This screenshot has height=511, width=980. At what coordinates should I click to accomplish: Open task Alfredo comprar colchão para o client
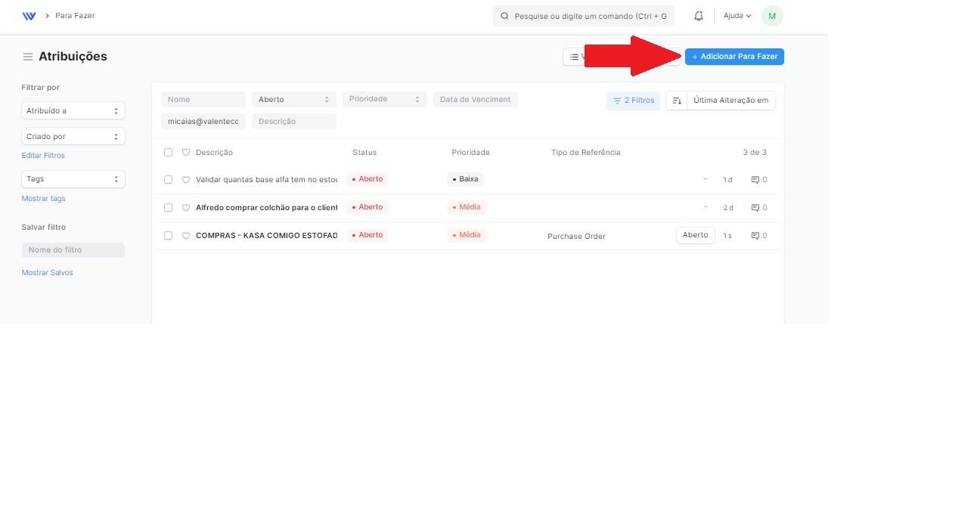coord(266,208)
